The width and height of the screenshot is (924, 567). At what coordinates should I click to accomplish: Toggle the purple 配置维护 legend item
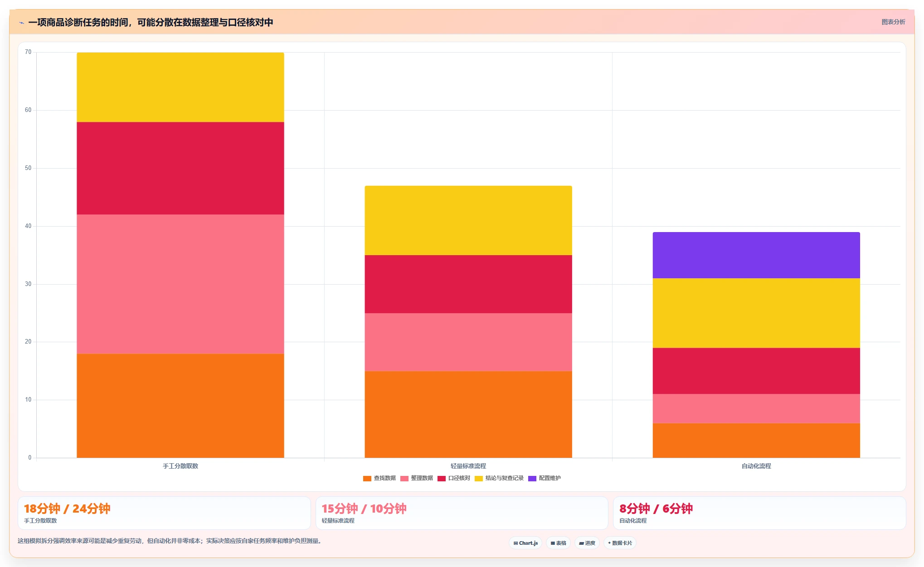coord(545,479)
